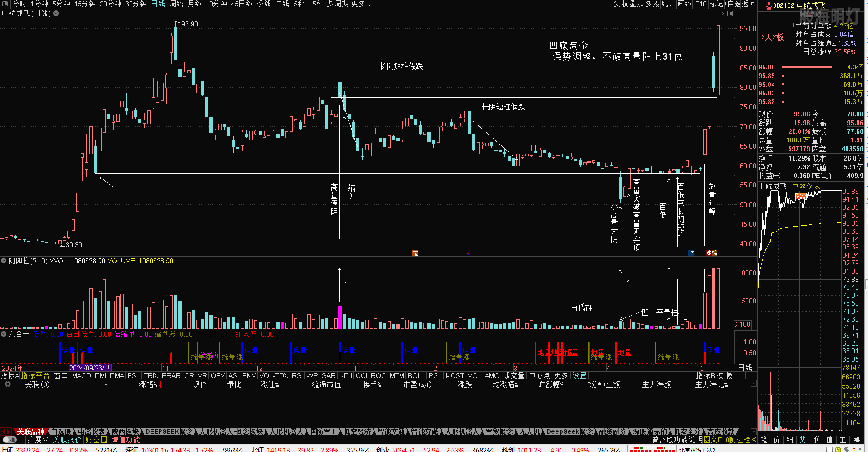Click the diamond icon above the price axis

pyautogui.click(x=721, y=14)
